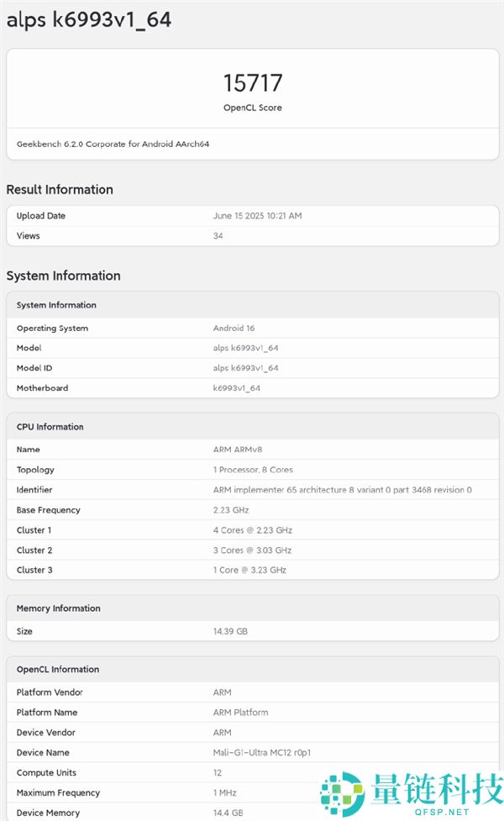Screen dimensions: 504x821
Task: Click the Platform Vendor label
Action: tap(50, 692)
